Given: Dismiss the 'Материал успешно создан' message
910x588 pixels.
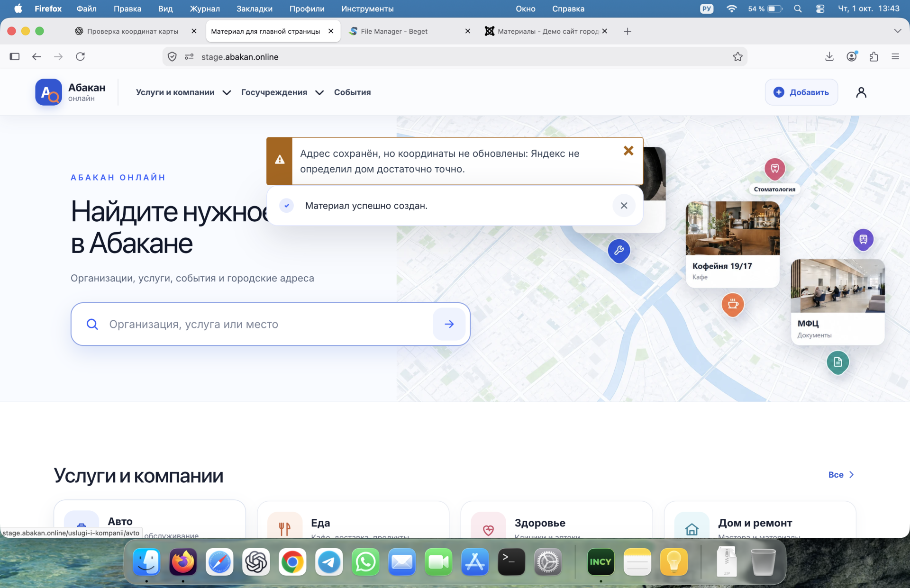Looking at the screenshot, I should (x=624, y=205).
